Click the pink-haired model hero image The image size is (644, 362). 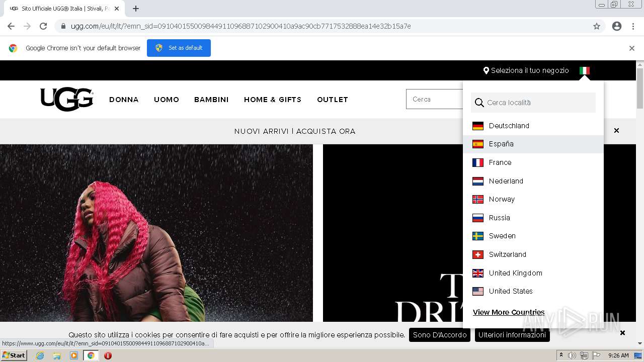click(156, 233)
